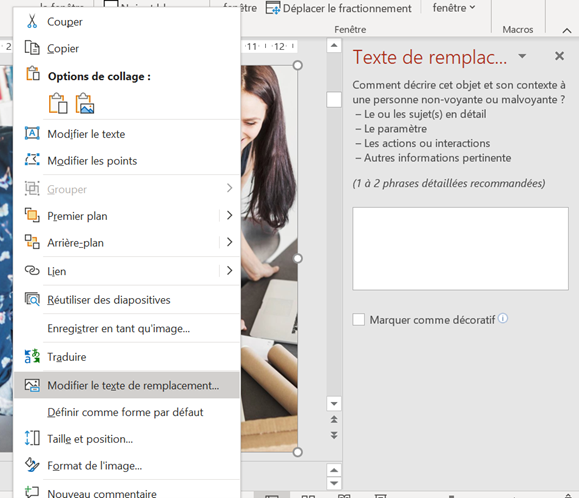The image size is (579, 498).
Task: Open the Texte de remplacement pane options dropdown
Action: 522,56
